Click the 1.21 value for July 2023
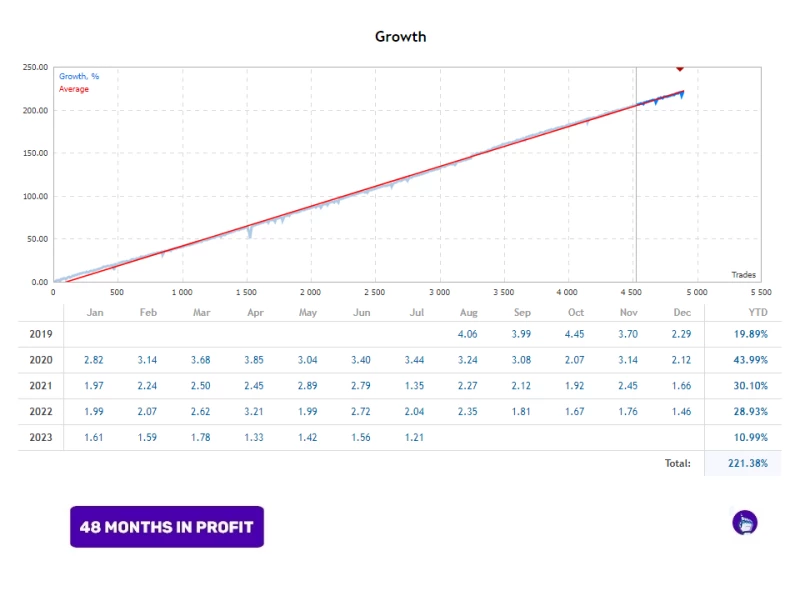This screenshot has height=601, width=800. point(413,438)
